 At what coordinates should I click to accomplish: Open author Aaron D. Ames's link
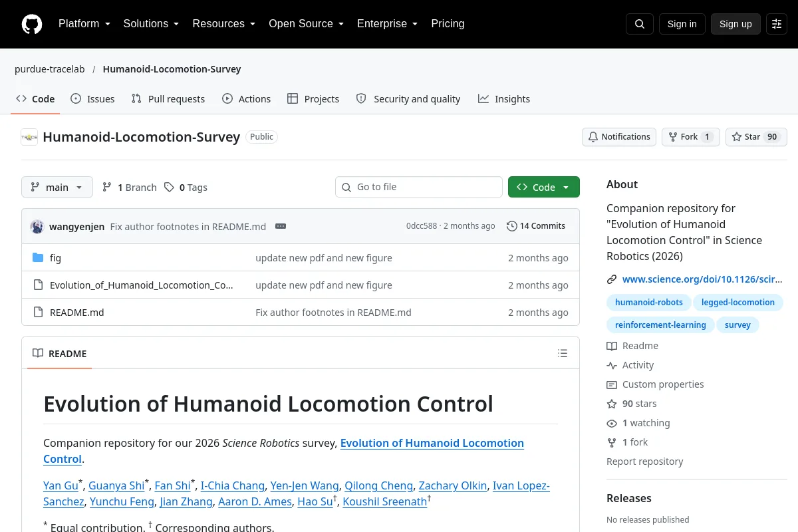click(255, 501)
